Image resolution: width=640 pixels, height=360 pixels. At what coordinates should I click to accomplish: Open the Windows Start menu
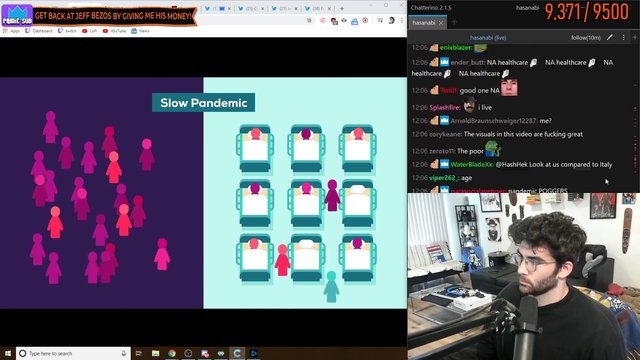8,353
